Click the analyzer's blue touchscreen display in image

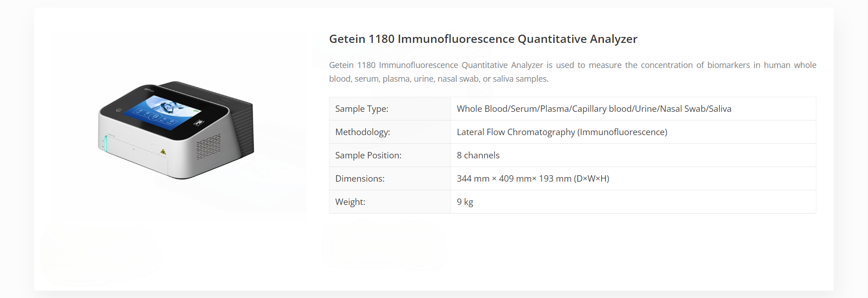pyautogui.click(x=163, y=112)
